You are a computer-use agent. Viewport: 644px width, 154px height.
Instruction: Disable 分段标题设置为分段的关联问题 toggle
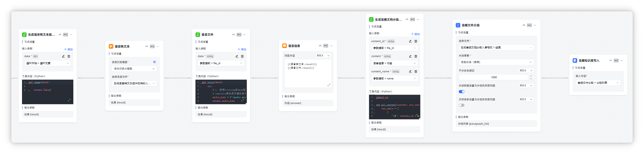(x=462, y=92)
